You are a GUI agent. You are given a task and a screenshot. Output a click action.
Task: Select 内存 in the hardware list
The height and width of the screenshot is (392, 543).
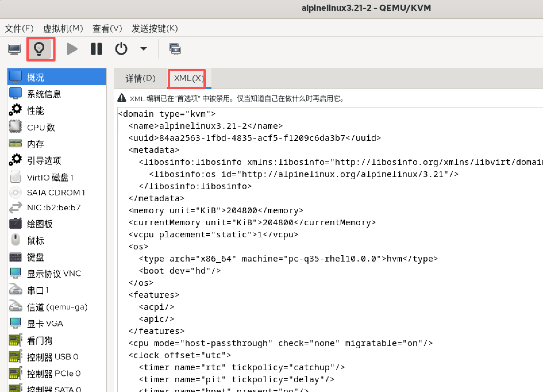point(35,144)
